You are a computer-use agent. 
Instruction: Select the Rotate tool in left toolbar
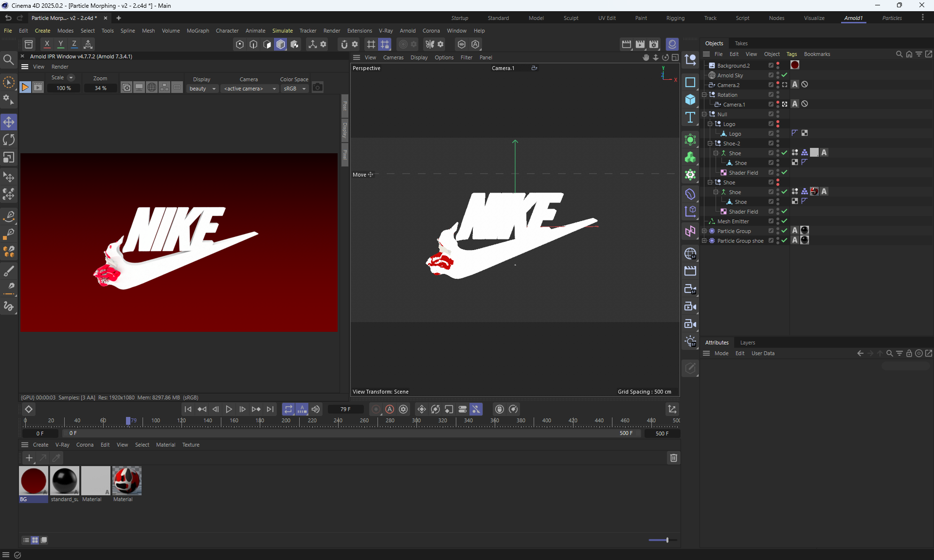pyautogui.click(x=9, y=140)
